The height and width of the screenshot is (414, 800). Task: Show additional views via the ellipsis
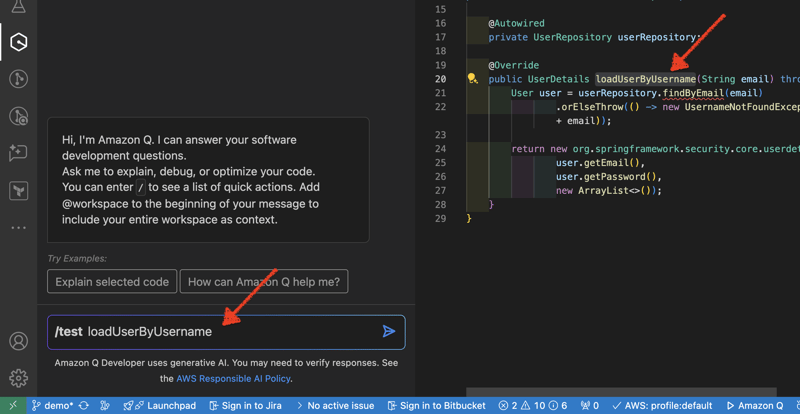(x=18, y=228)
